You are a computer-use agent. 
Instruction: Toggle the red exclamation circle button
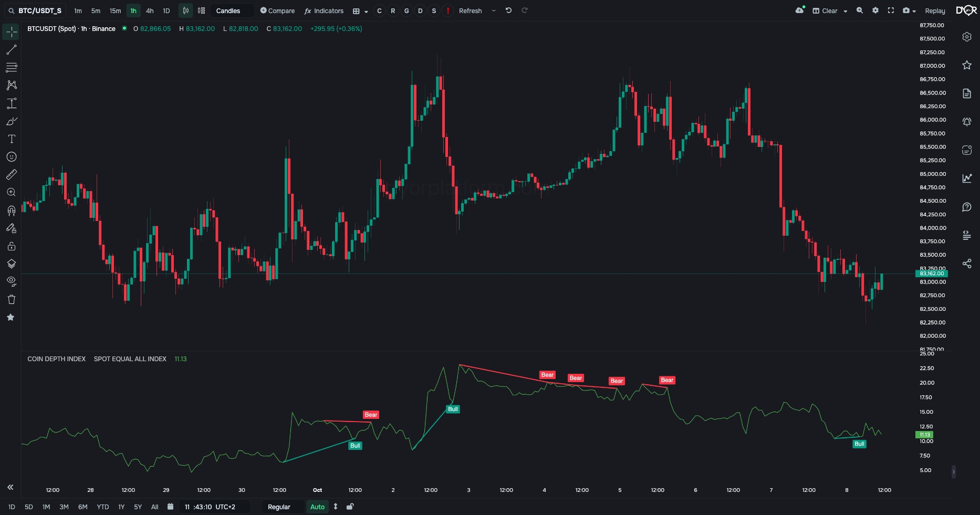pyautogui.click(x=447, y=10)
